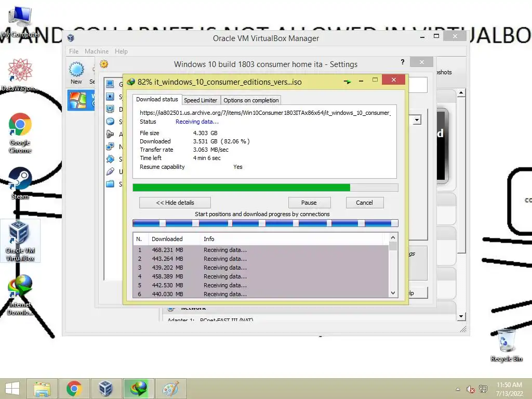Pause the download
This screenshot has height=399, width=532.
pos(309,203)
